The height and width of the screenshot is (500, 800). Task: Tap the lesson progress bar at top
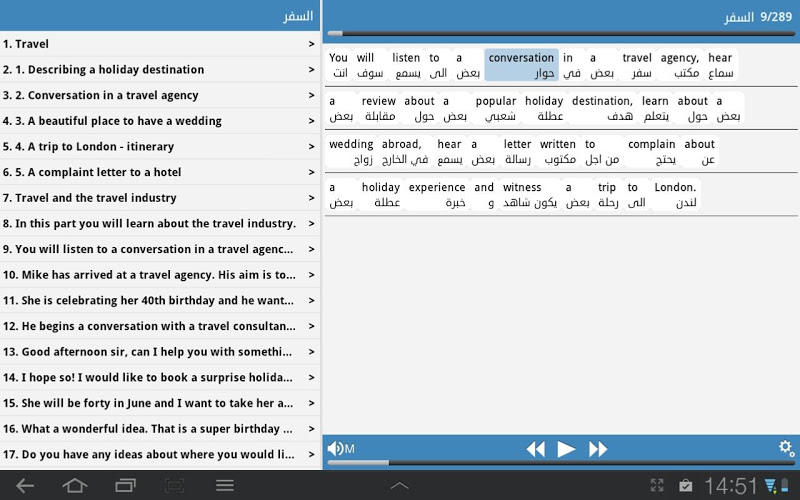click(561, 34)
